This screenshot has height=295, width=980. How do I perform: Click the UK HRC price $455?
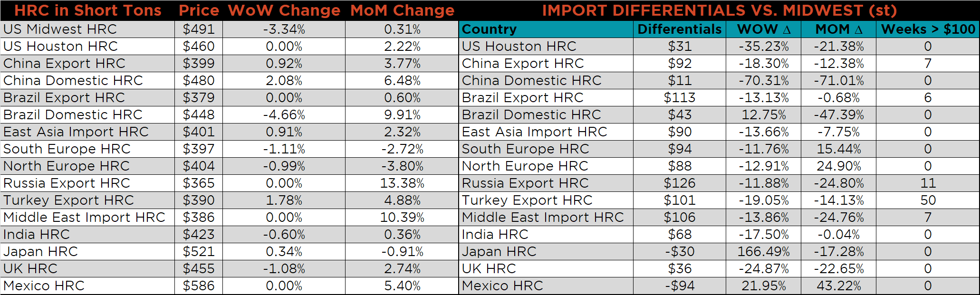pyautogui.click(x=199, y=269)
